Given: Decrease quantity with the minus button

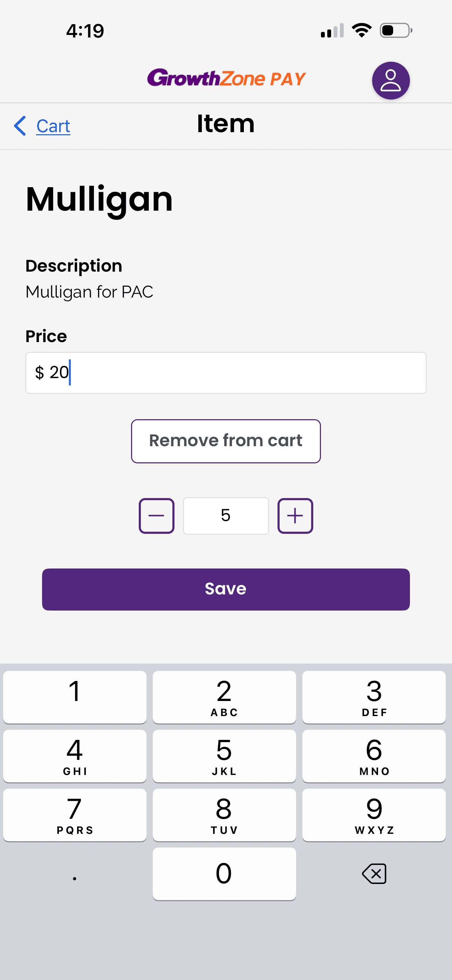Looking at the screenshot, I should pyautogui.click(x=156, y=516).
